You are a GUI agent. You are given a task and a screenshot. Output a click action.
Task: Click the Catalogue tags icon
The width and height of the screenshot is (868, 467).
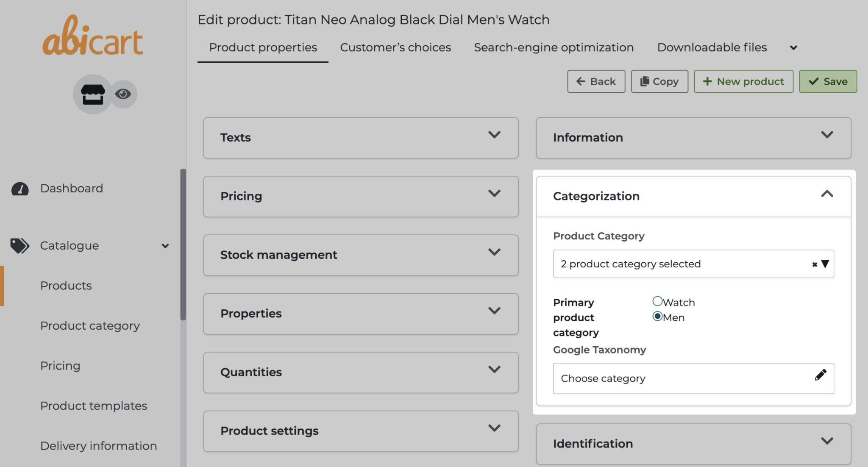pos(20,246)
